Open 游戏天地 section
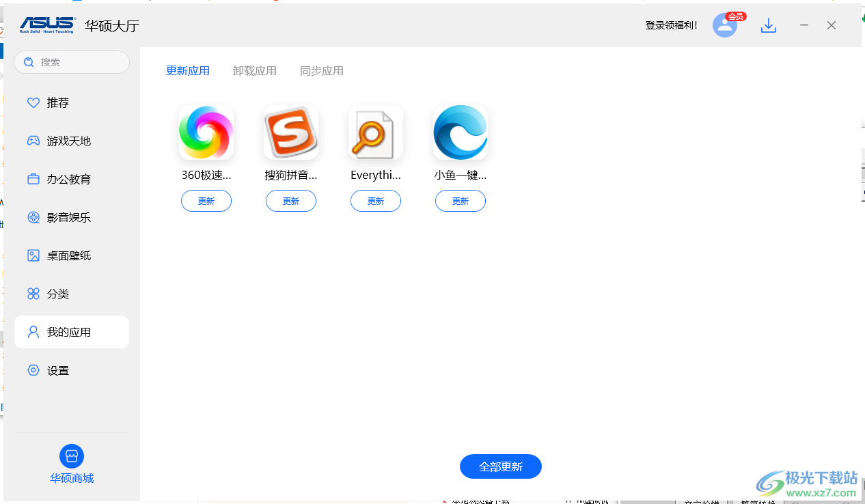865x504 pixels. [x=72, y=141]
